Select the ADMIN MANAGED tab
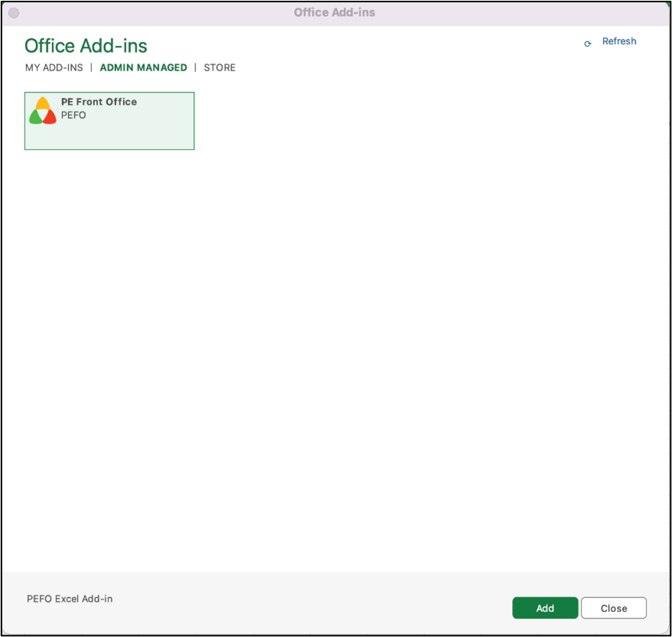Screen dimensions: 672x637 143,67
